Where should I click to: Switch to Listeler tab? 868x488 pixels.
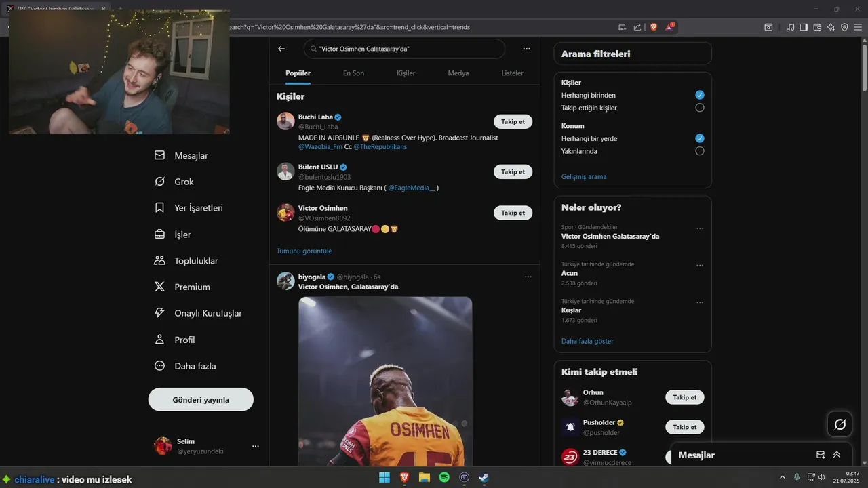coord(513,73)
